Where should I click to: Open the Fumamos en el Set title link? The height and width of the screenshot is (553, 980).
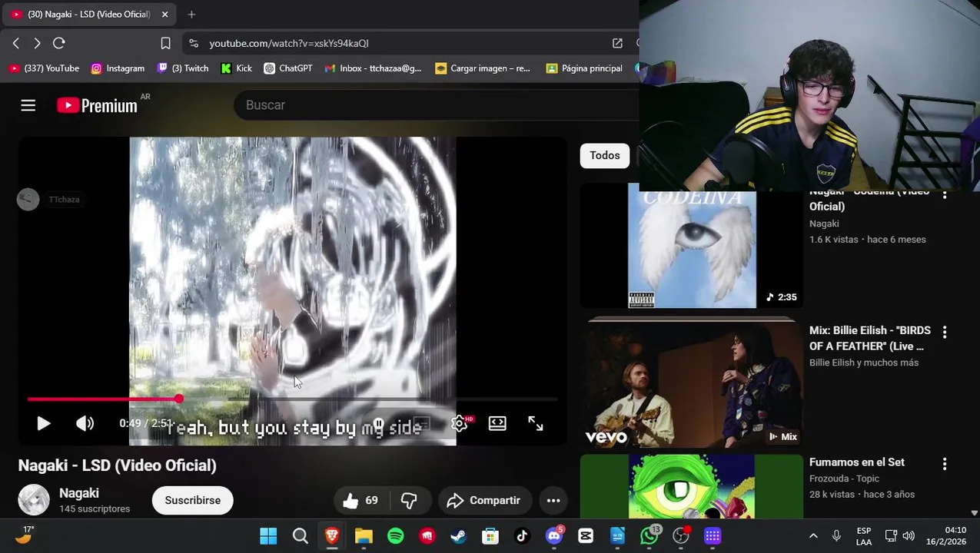(857, 462)
